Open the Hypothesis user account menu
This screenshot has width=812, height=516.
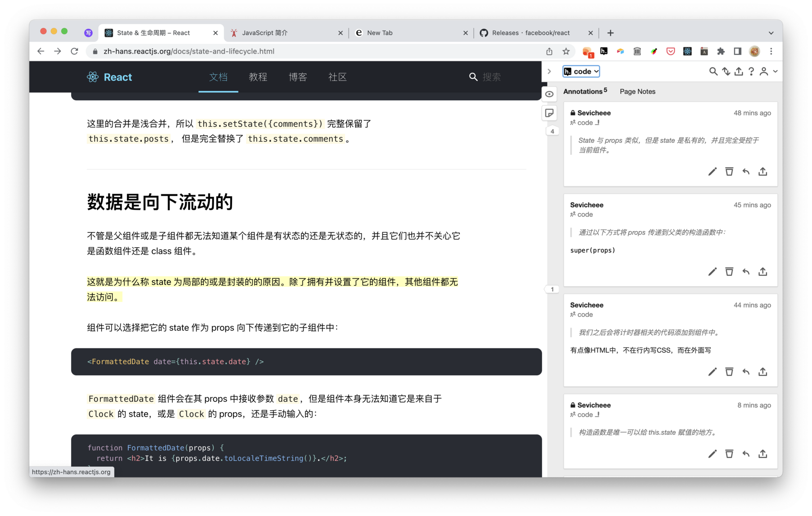click(x=768, y=71)
